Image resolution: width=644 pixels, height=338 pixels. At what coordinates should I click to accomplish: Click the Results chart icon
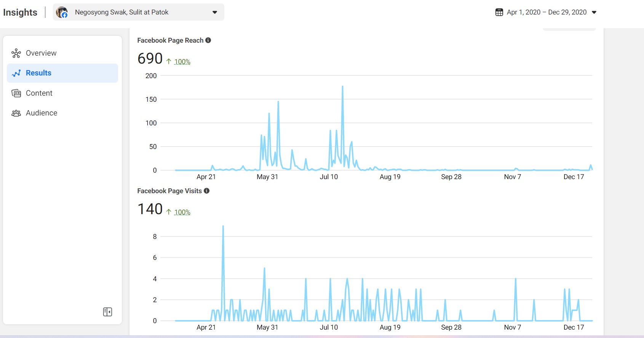(16, 73)
